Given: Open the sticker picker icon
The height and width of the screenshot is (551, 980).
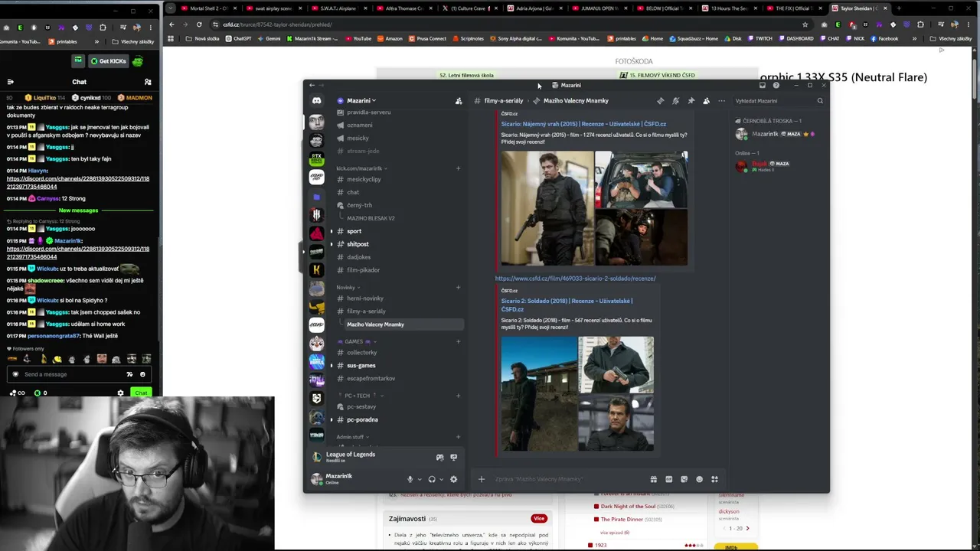Looking at the screenshot, I should 684,479.
